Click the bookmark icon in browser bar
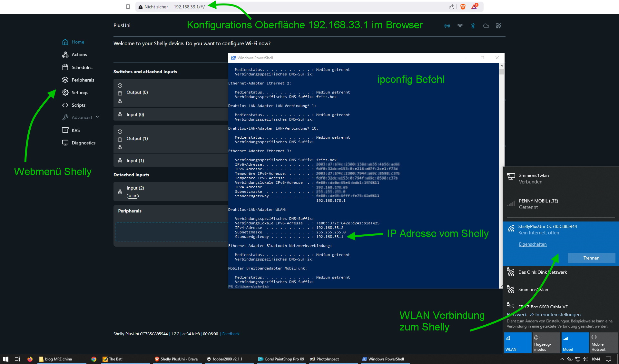Image resolution: width=619 pixels, height=364 pixels. pyautogui.click(x=128, y=7)
